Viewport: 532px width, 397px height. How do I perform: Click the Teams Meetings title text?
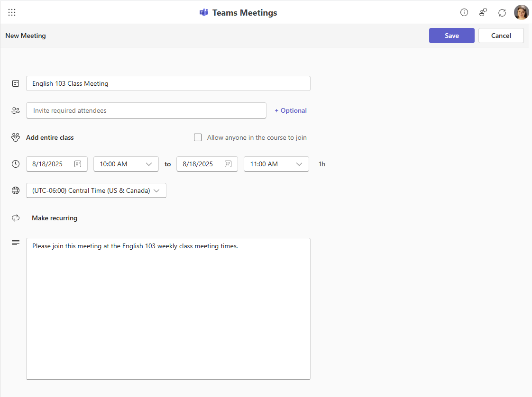245,12
